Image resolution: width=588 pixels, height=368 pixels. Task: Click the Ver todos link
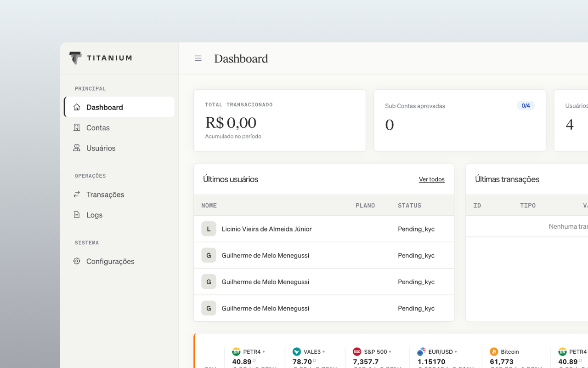tap(432, 179)
